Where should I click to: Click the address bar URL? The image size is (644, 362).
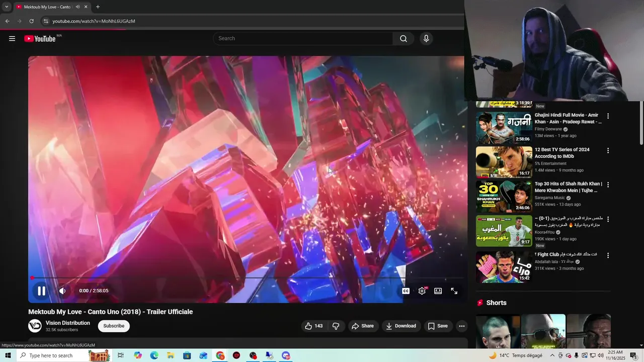[94, 21]
